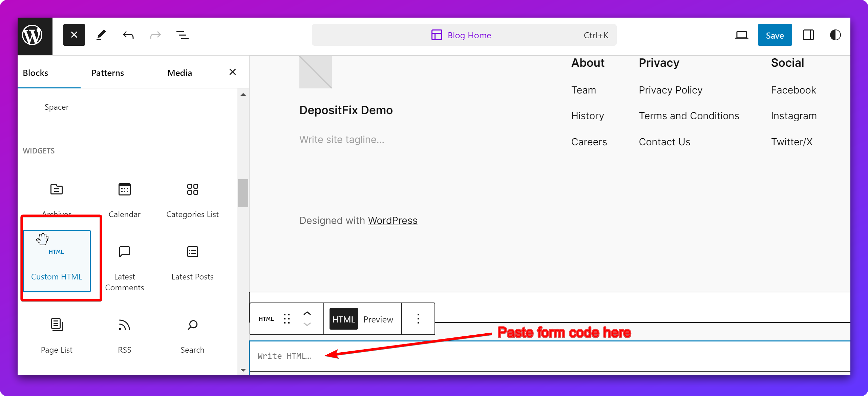Open the Document Overview list view
Image resolution: width=868 pixels, height=396 pixels.
click(x=183, y=35)
